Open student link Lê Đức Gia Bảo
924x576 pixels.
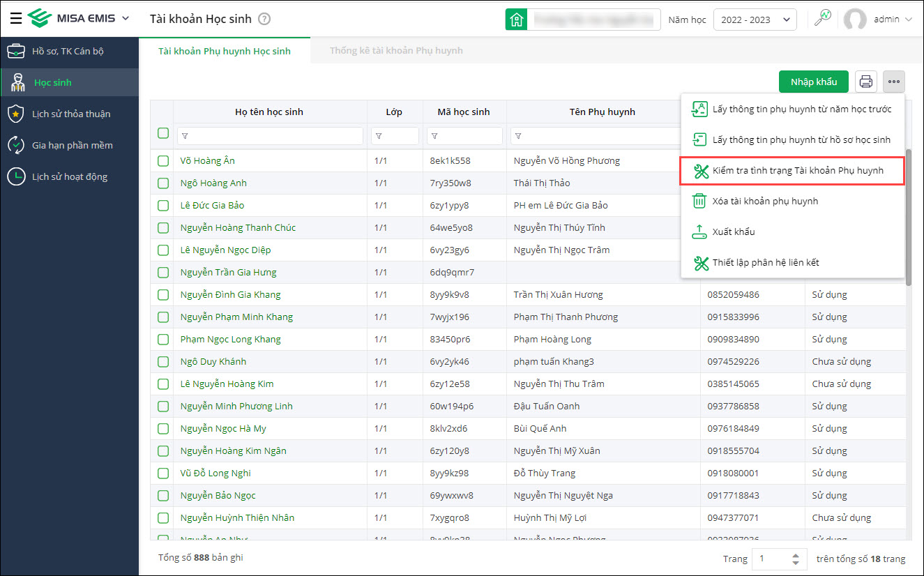pyautogui.click(x=212, y=206)
